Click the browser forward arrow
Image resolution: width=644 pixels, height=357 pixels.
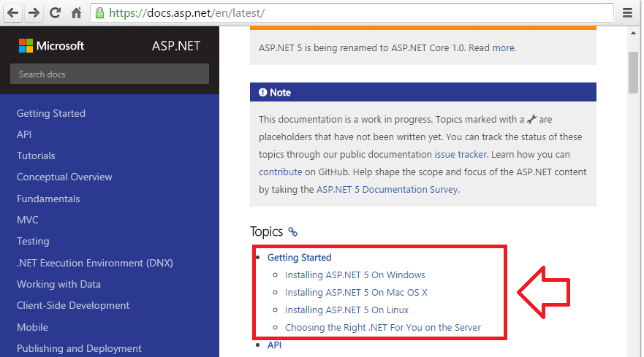click(34, 12)
